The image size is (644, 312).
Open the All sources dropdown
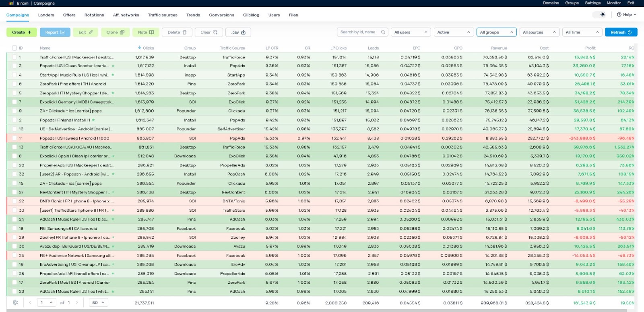click(539, 32)
